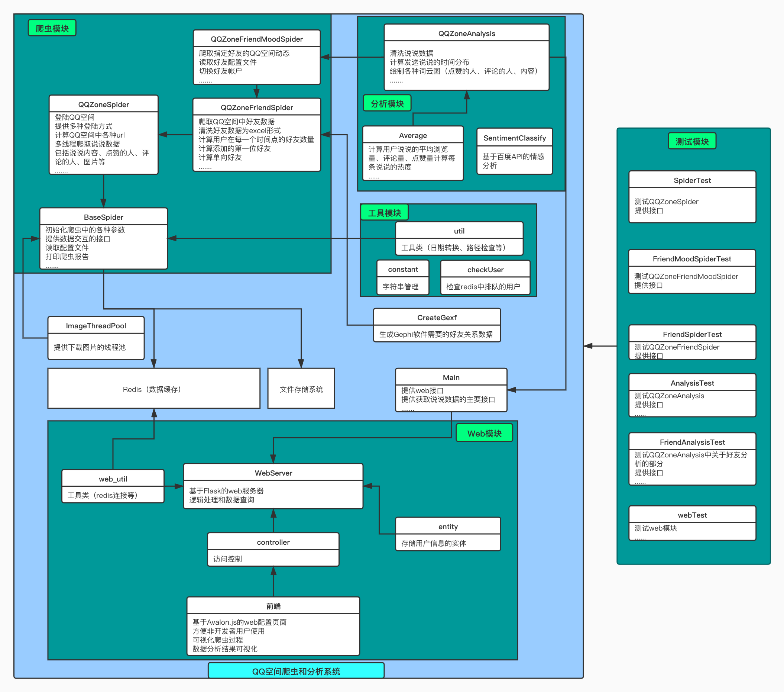
Task: Click the WebServer box title
Action: tap(273, 473)
